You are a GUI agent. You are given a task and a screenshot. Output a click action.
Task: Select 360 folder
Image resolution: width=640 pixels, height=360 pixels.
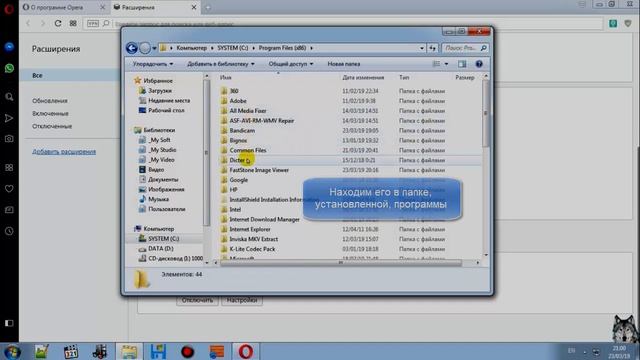coord(234,91)
